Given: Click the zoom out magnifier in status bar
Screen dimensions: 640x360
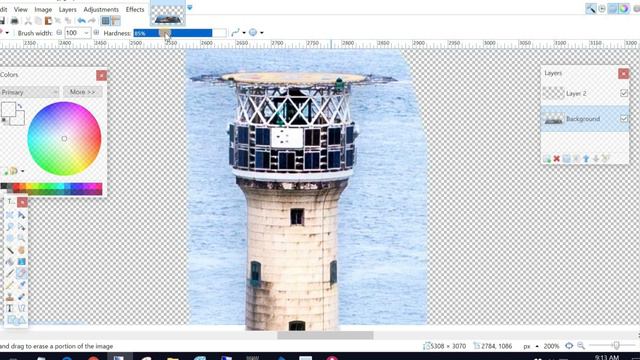Looking at the screenshot, I should [x=581, y=346].
